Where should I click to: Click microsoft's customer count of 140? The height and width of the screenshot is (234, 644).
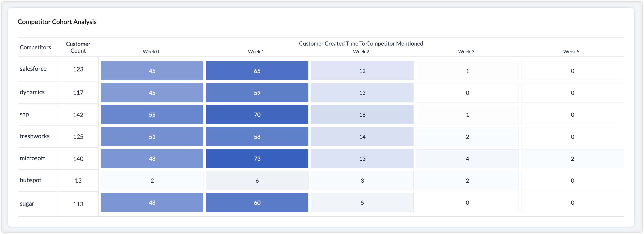pyautogui.click(x=78, y=159)
